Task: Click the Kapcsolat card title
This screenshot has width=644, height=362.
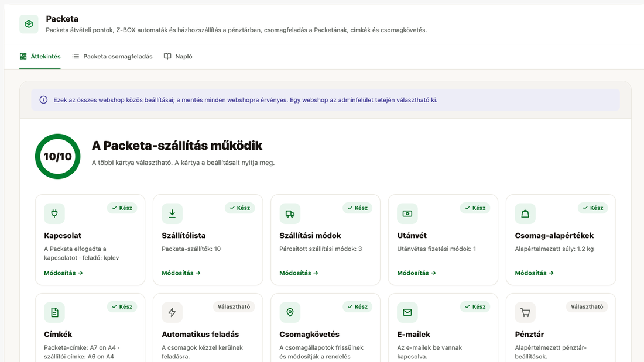Action: (63, 236)
